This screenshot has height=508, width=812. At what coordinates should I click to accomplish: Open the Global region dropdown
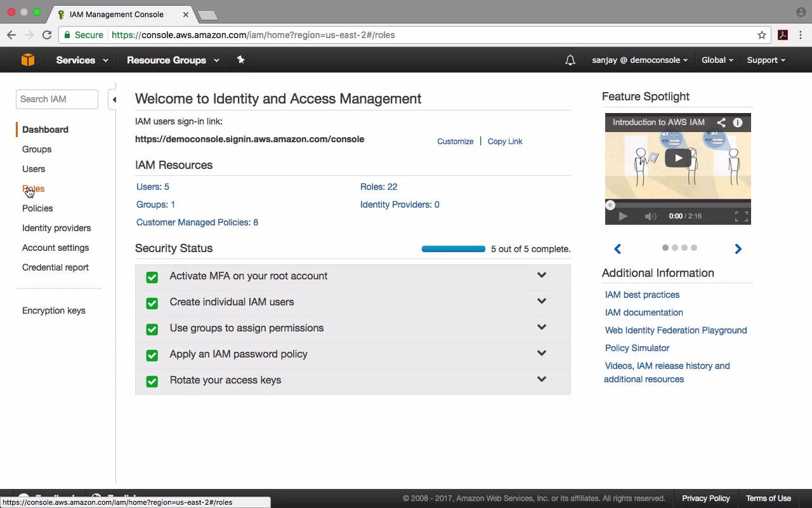[x=717, y=60]
